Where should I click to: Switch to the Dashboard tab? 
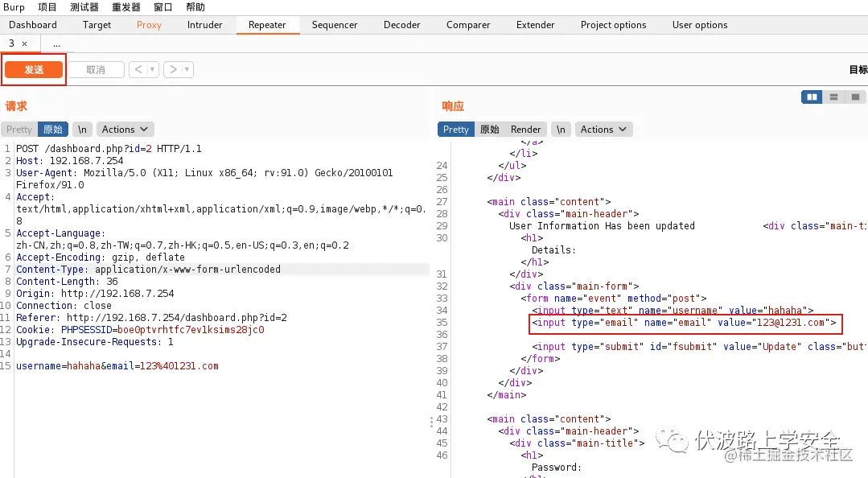coord(33,25)
